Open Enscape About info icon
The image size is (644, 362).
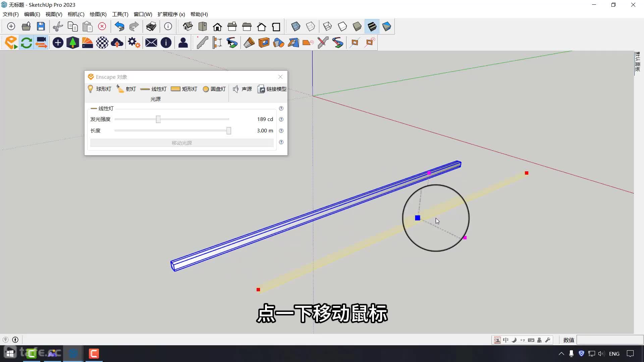point(166,43)
